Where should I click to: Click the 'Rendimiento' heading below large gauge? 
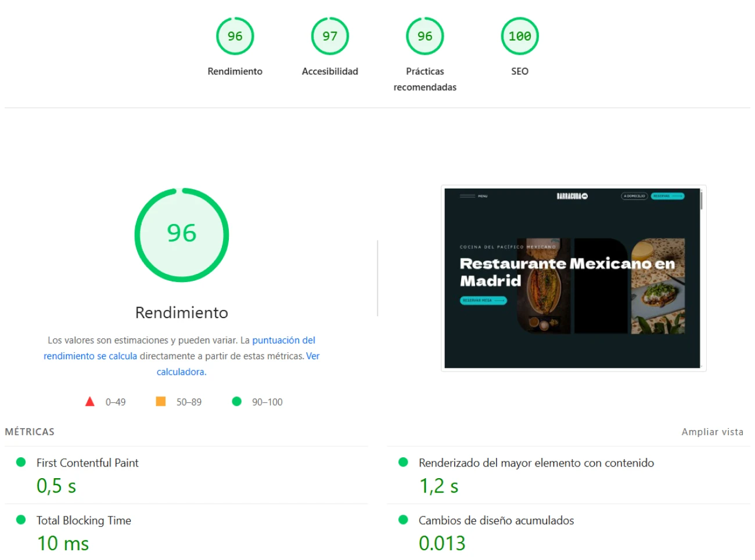click(x=181, y=313)
